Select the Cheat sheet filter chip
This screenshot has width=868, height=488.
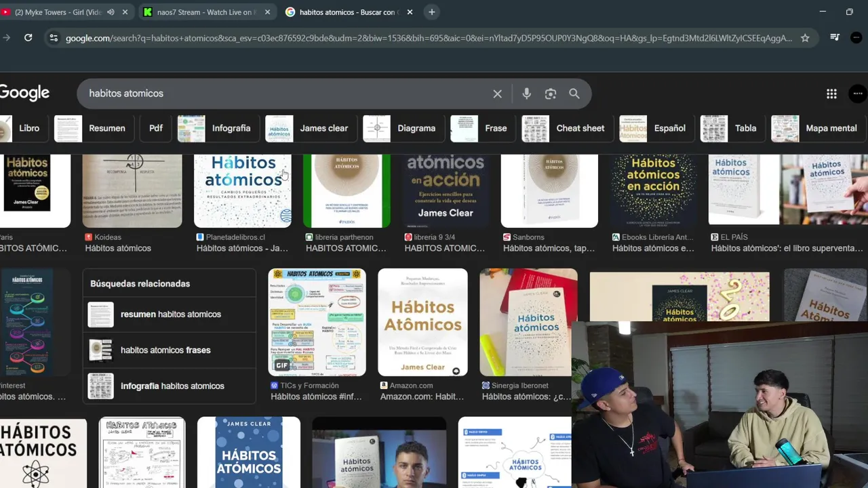[x=567, y=128]
